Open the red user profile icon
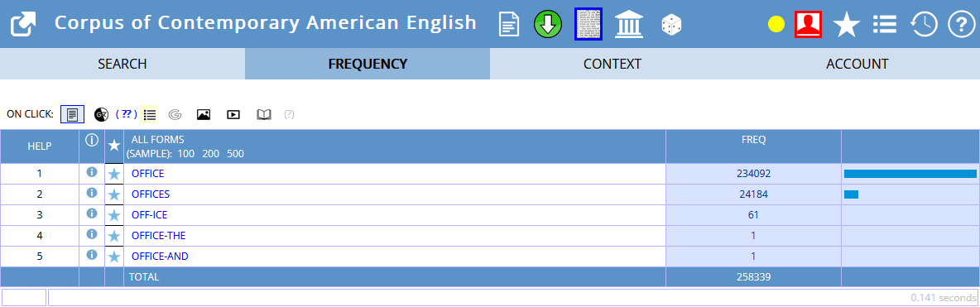Viewport: 980px width, 307px height. pos(808,24)
